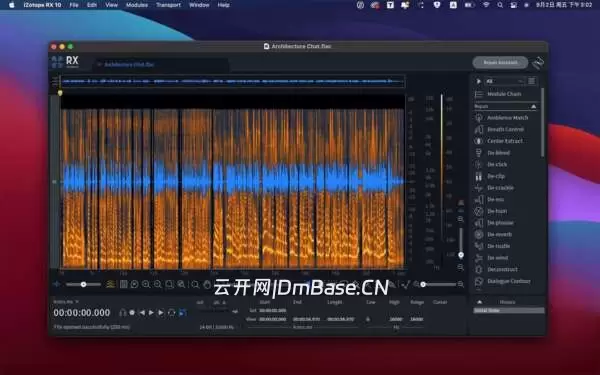Open the View menu
This screenshot has height=375, width=600.
tap(111, 5)
